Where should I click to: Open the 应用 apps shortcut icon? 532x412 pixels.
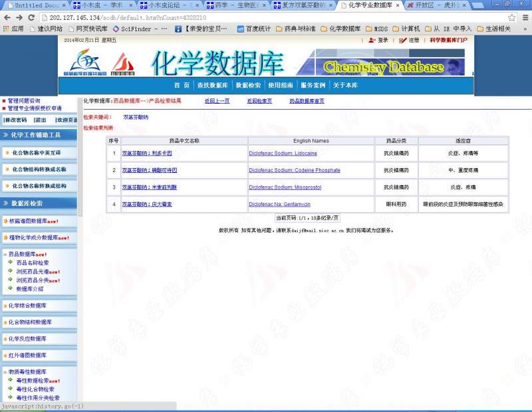point(13,29)
